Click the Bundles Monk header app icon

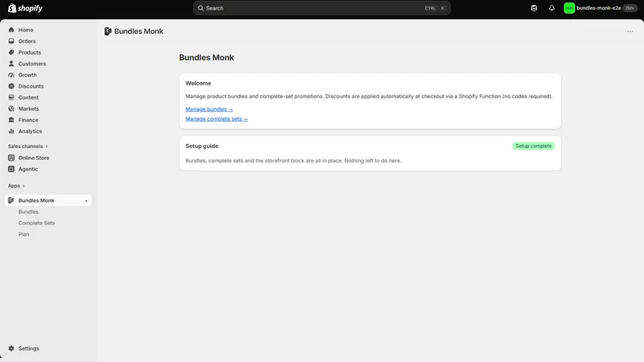click(x=108, y=31)
